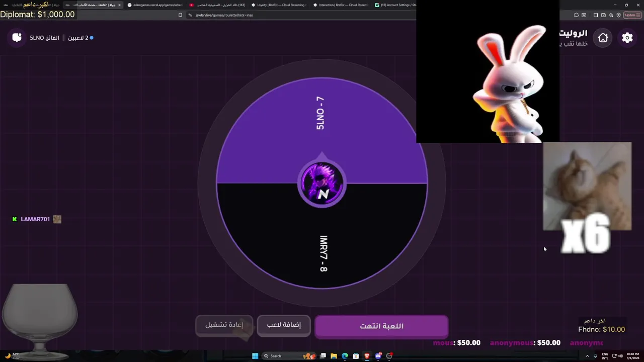The image size is (644, 362).
Task: Open Microsoft Store from the taskbar
Action: 356,356
